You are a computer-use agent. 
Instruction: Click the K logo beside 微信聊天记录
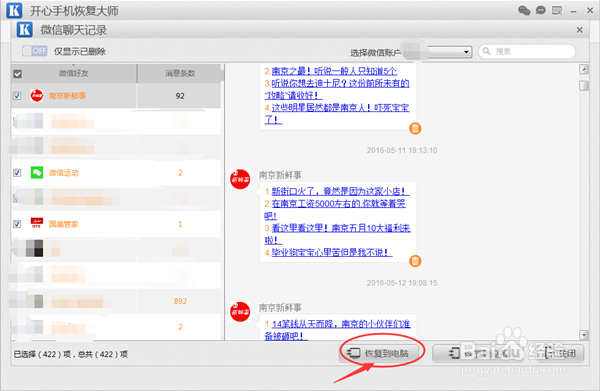(25, 30)
